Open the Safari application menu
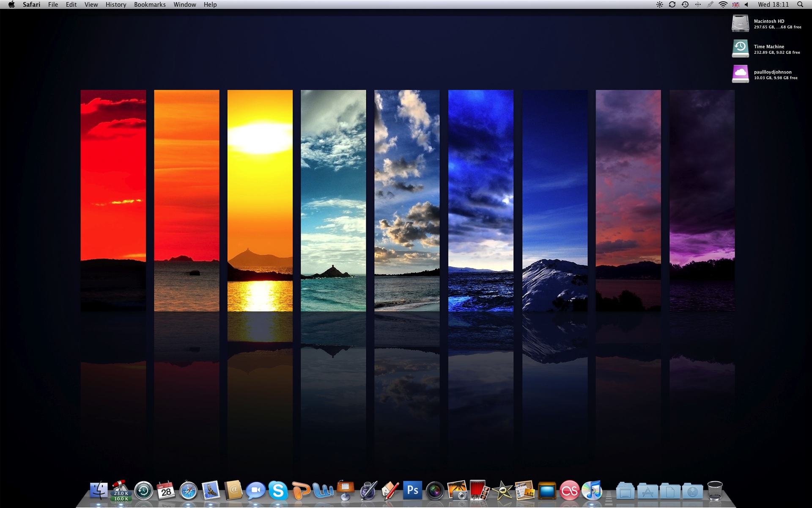 click(x=32, y=5)
